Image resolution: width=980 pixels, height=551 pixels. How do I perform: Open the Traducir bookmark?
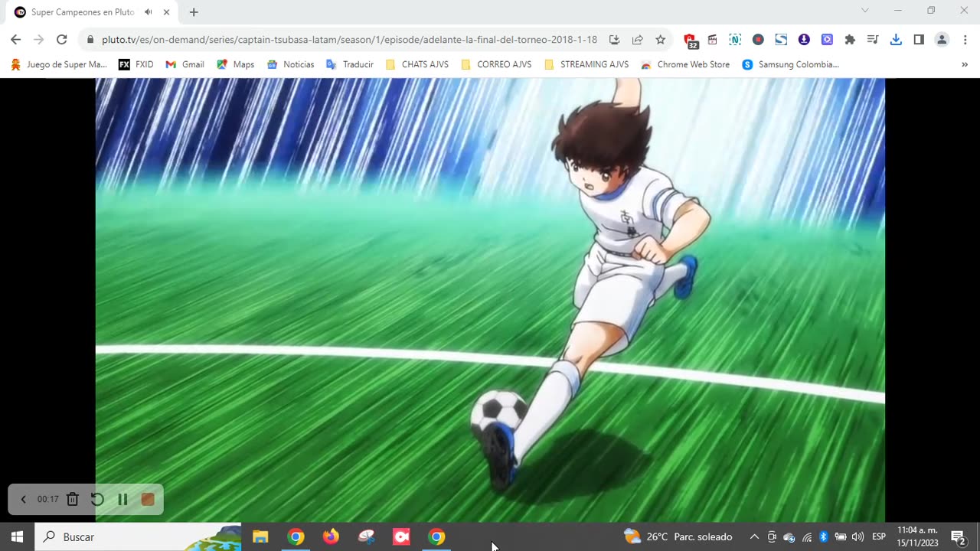pos(350,64)
